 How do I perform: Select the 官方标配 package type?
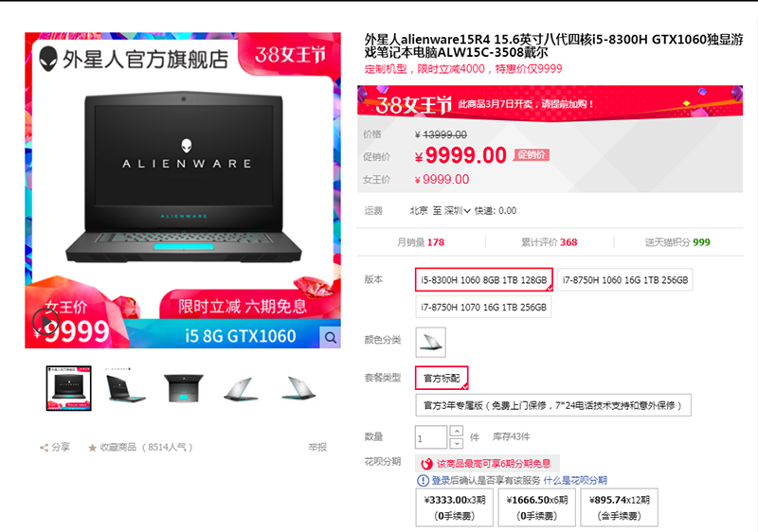pos(442,378)
